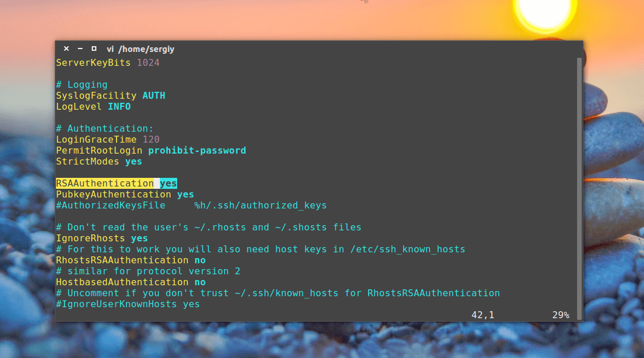Image resolution: width=644 pixels, height=358 pixels.
Task: Click the terminal's vertical scrollbar
Action: (579, 188)
